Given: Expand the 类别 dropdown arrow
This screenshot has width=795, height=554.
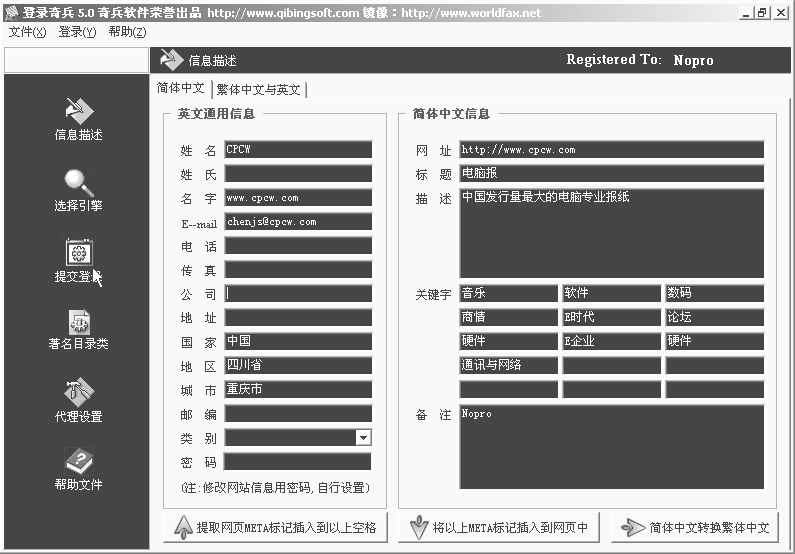Looking at the screenshot, I should 363,437.
